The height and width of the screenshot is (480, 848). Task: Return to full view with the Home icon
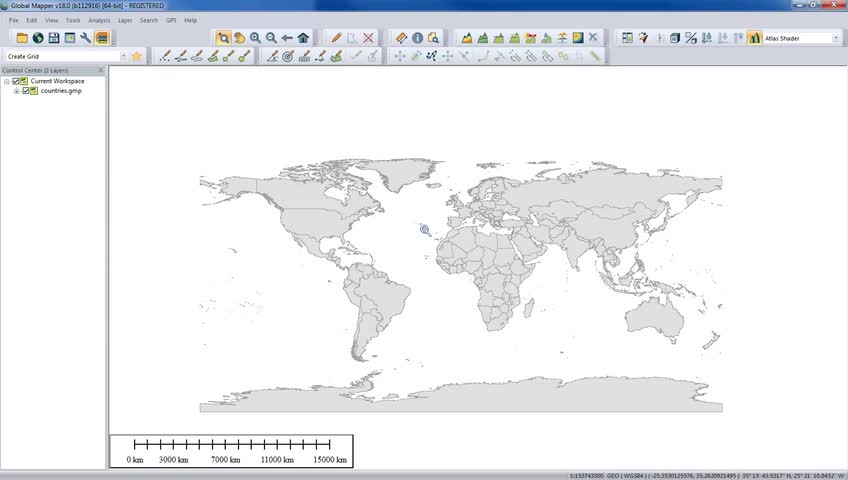point(303,38)
